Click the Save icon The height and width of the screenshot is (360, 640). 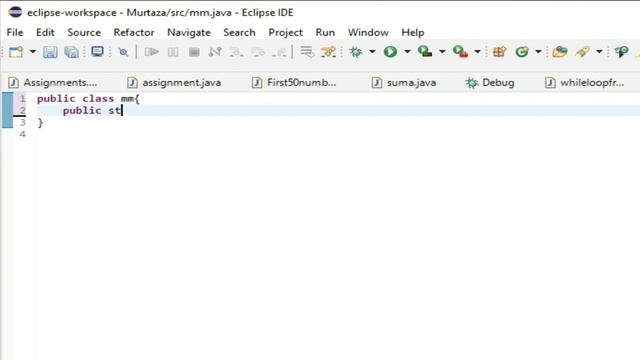point(50,52)
